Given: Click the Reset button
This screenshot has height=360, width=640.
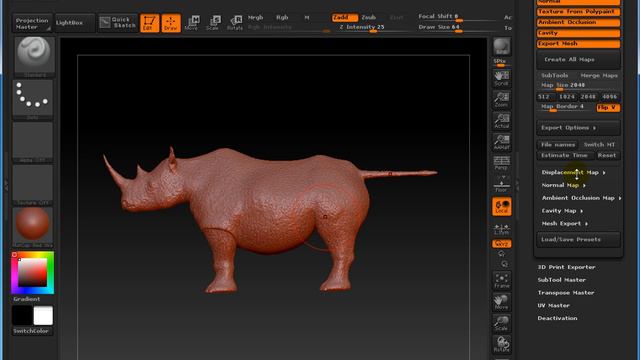Looking at the screenshot, I should click(607, 156).
